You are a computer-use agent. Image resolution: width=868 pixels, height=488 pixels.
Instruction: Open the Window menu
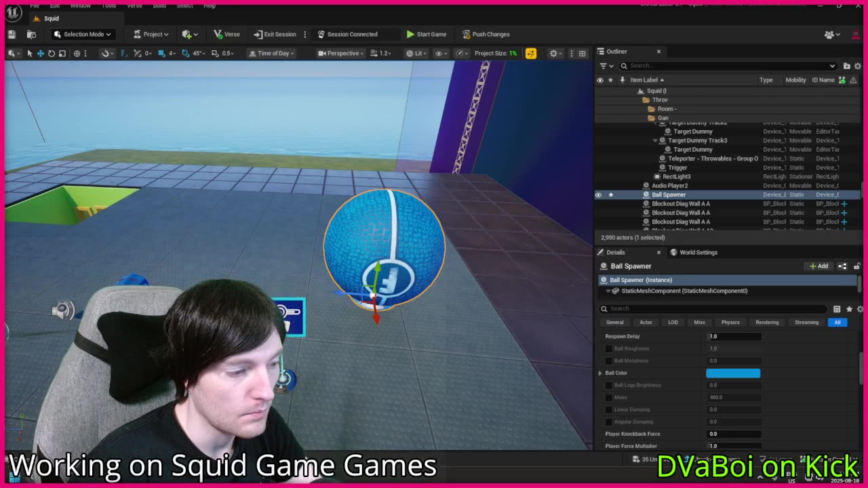(80, 5)
